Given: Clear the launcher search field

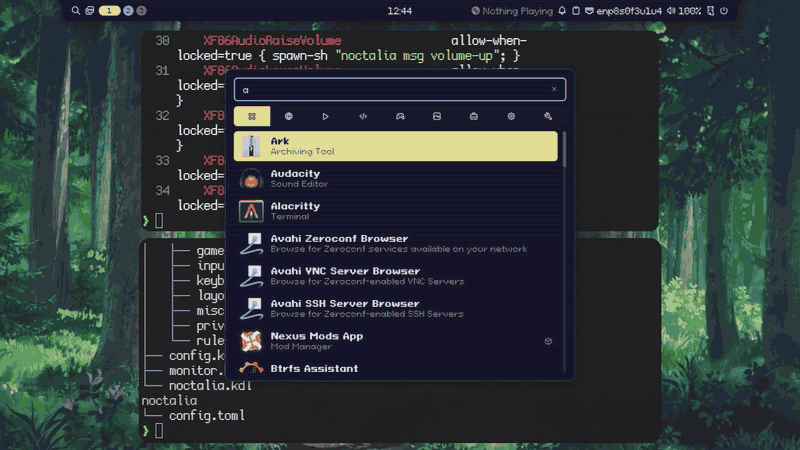Looking at the screenshot, I should 554,89.
